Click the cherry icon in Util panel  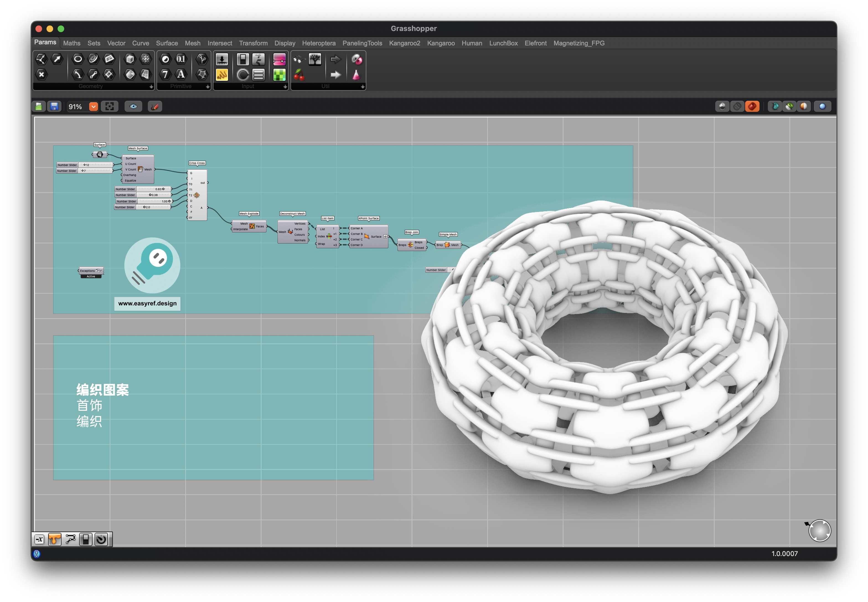pos(299,75)
